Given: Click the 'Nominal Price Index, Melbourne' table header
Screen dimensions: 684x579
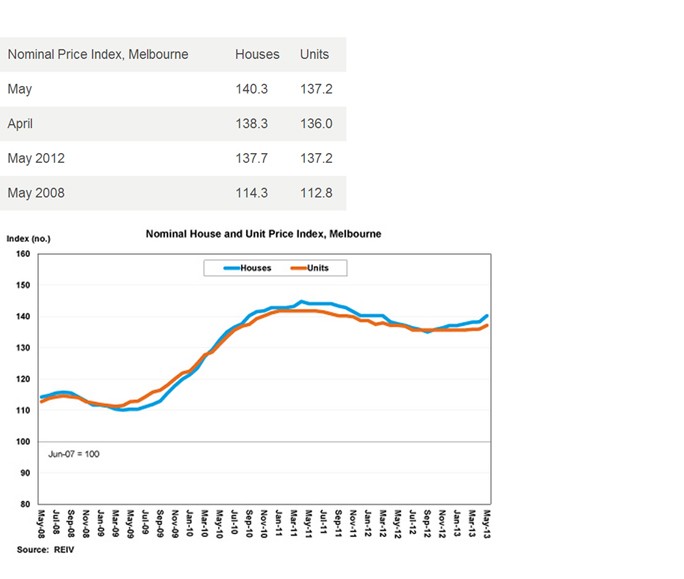Looking at the screenshot, I should (x=98, y=54).
